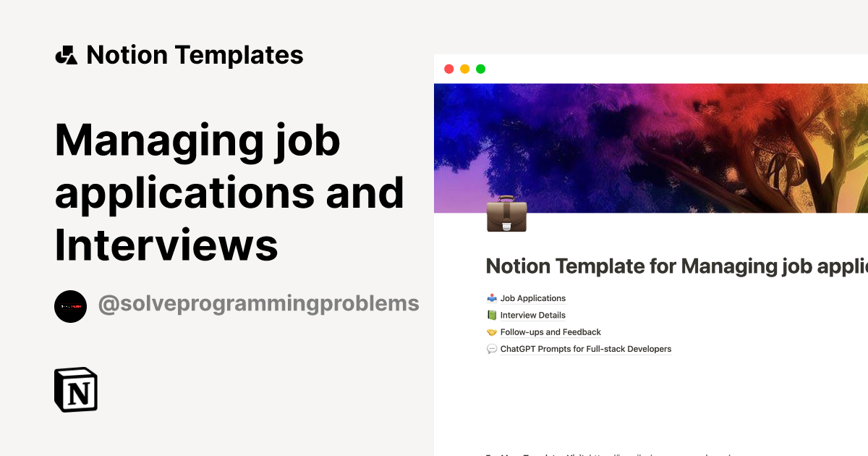The height and width of the screenshot is (456, 868).
Task: Click the green notebook icon beside Interview Details
Action: (492, 315)
